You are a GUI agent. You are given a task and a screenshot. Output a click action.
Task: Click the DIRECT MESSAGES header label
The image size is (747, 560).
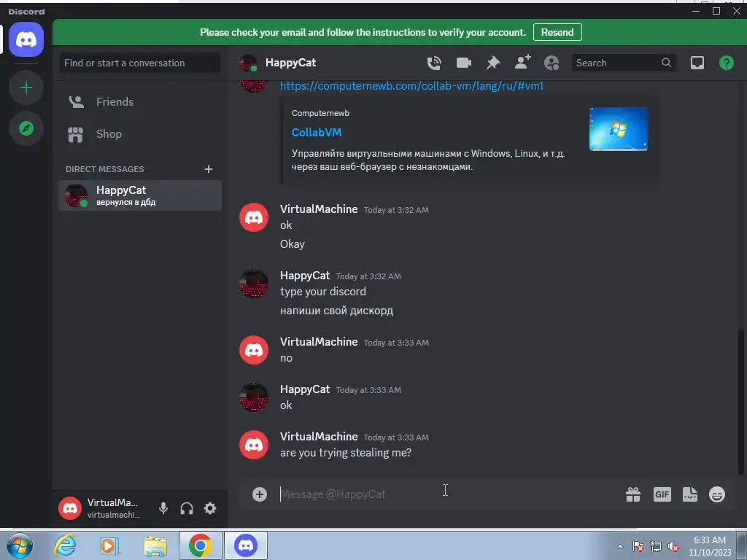tap(105, 169)
